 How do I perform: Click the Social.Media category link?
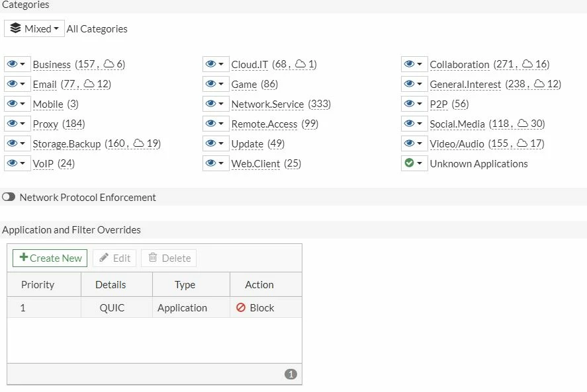[x=457, y=124]
